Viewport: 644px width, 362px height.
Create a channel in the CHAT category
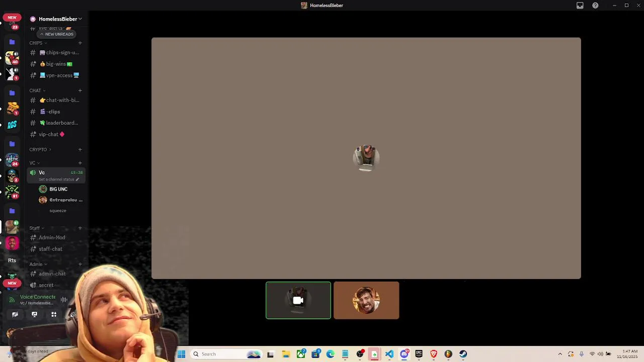coord(80,90)
